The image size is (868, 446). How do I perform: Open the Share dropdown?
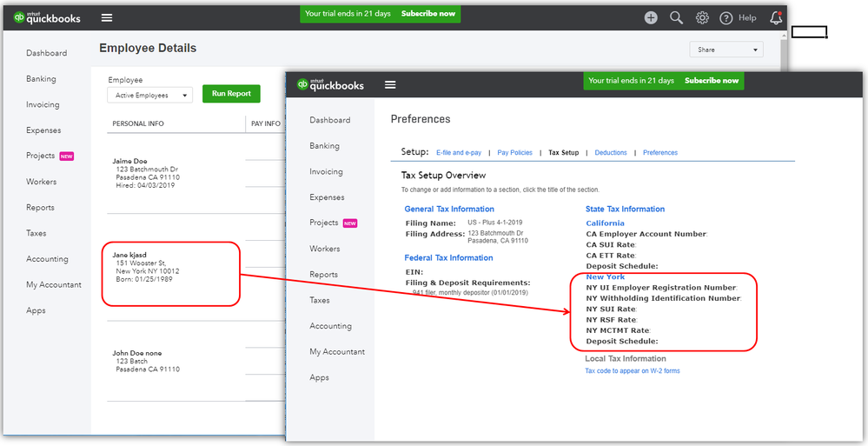pyautogui.click(x=726, y=50)
